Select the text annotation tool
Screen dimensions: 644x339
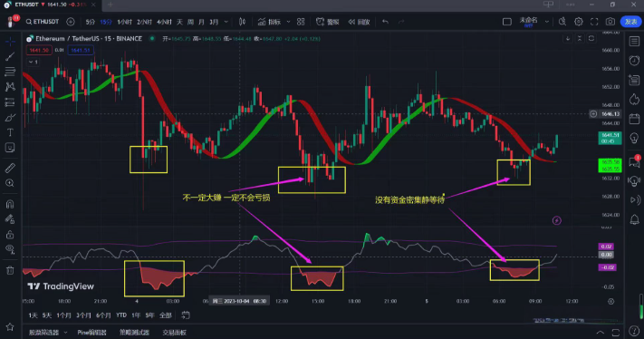(10, 132)
